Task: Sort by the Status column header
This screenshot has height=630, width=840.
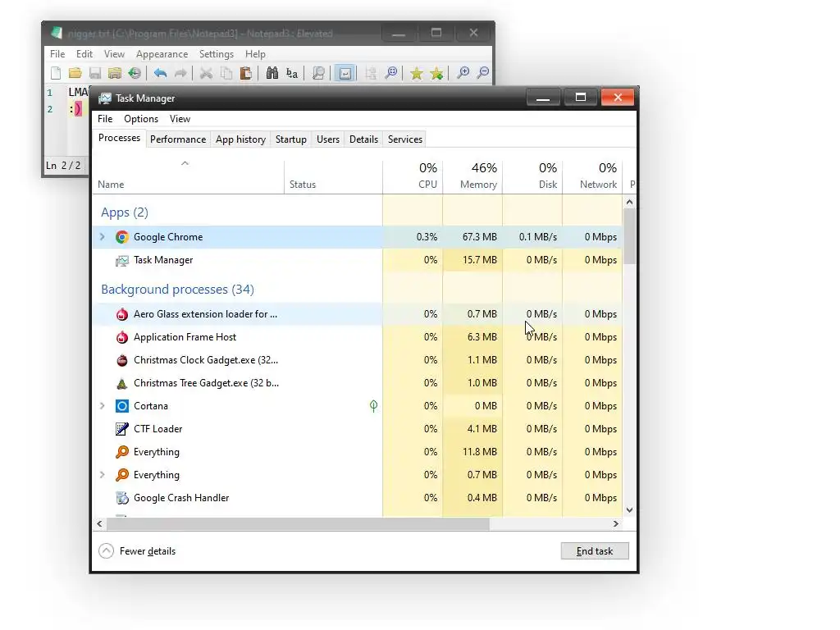Action: [333, 176]
